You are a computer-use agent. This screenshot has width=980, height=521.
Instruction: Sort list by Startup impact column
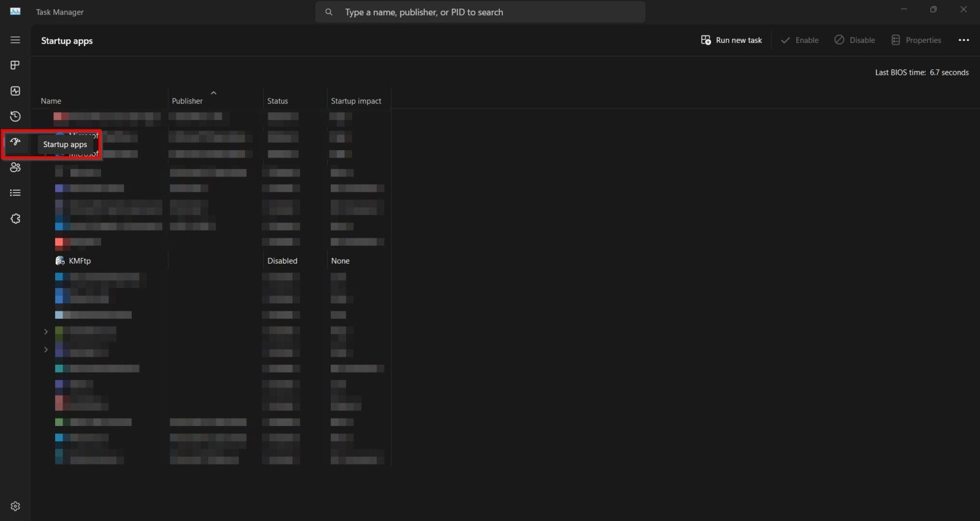(x=356, y=101)
